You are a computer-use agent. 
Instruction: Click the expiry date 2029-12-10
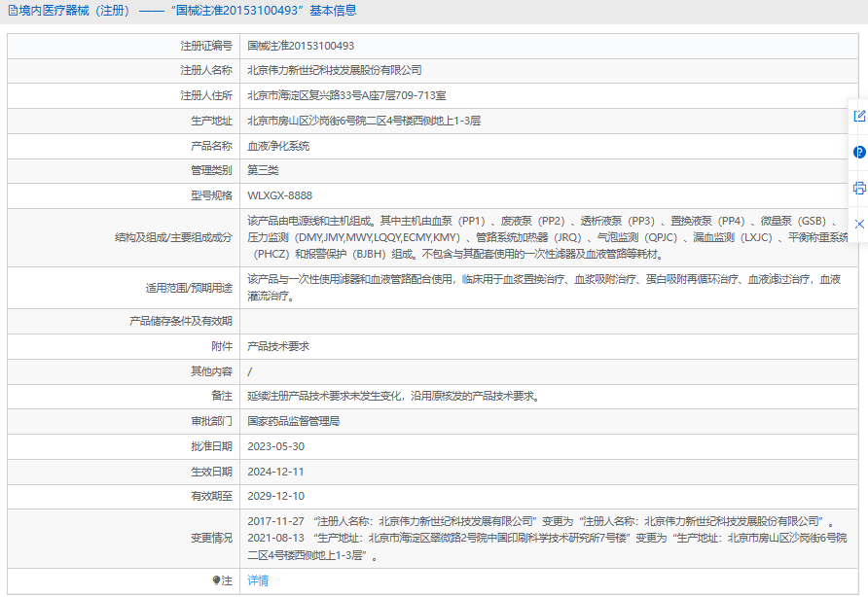pos(276,496)
